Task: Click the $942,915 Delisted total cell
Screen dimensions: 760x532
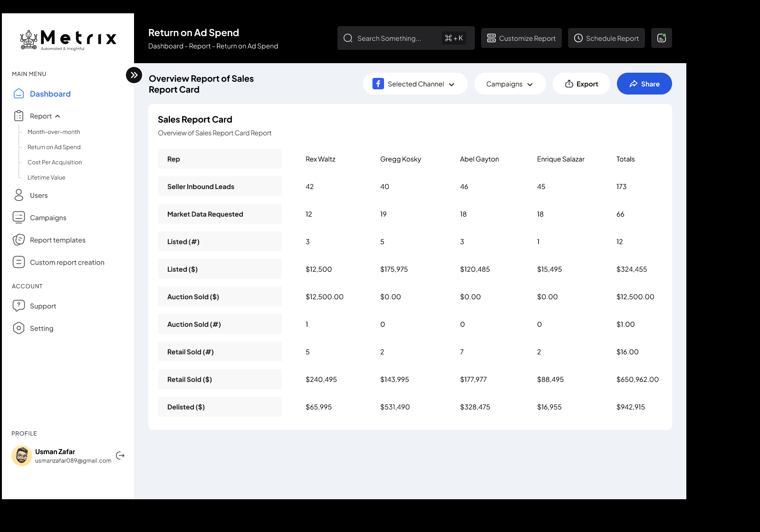Action: pos(631,407)
